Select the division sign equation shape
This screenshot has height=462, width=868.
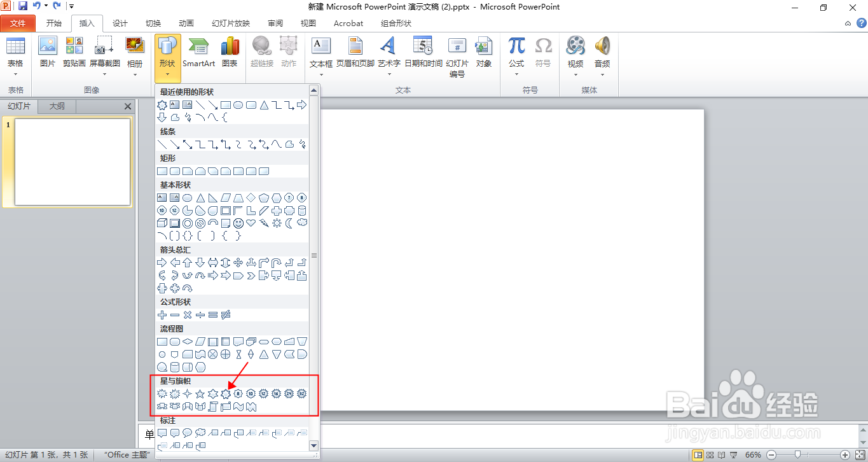pos(200,315)
